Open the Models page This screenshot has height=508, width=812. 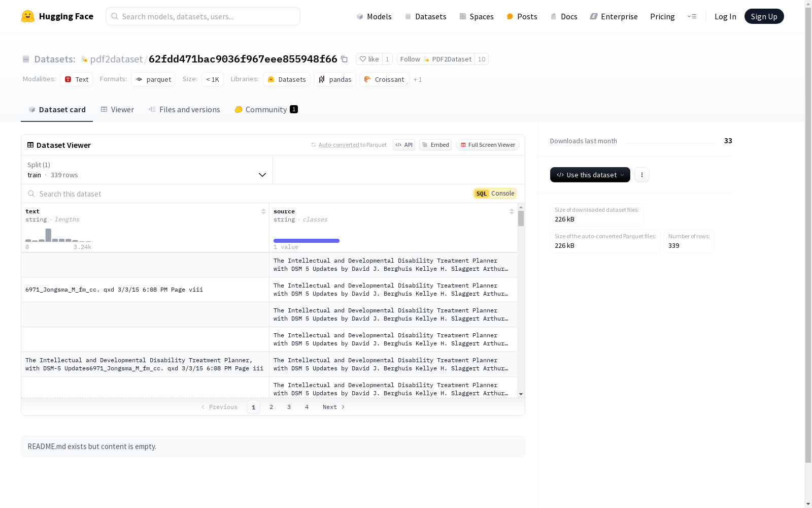point(374,16)
